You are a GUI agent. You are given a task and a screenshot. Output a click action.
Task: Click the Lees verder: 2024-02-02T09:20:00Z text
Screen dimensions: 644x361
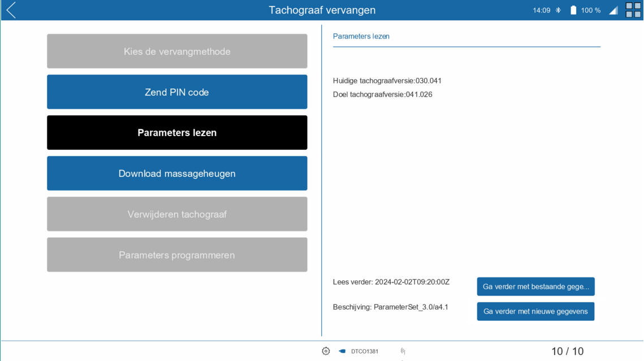(391, 282)
